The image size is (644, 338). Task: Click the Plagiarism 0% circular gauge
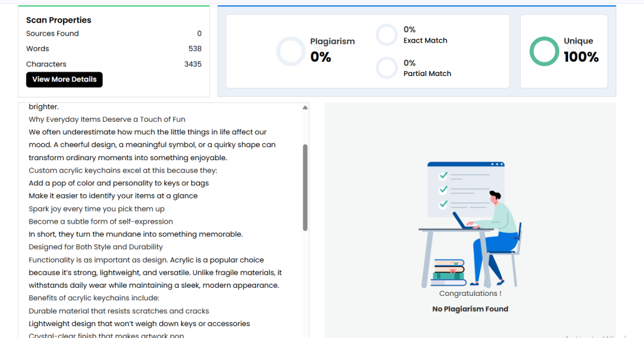(x=291, y=52)
